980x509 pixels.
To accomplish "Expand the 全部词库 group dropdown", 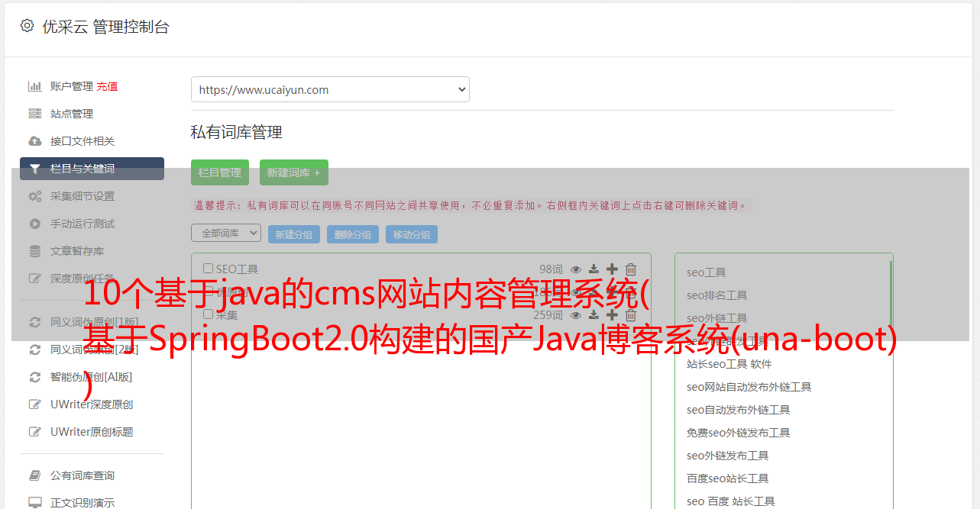I will point(226,233).
